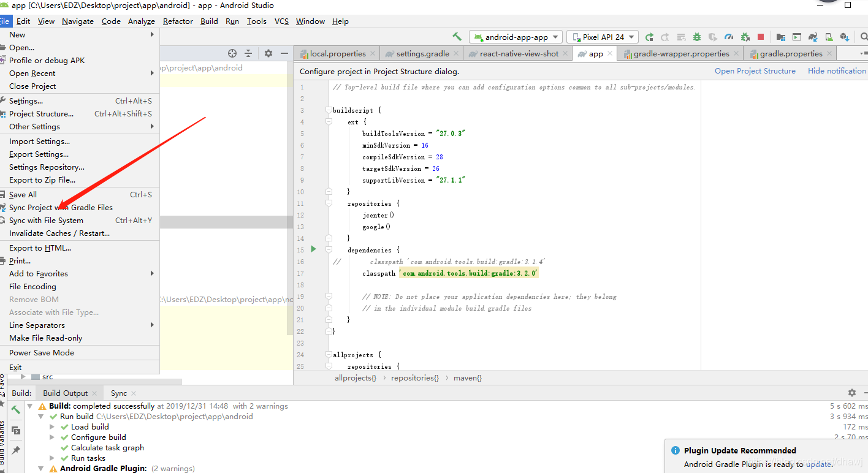Click the Run with Coverage icon

point(713,37)
